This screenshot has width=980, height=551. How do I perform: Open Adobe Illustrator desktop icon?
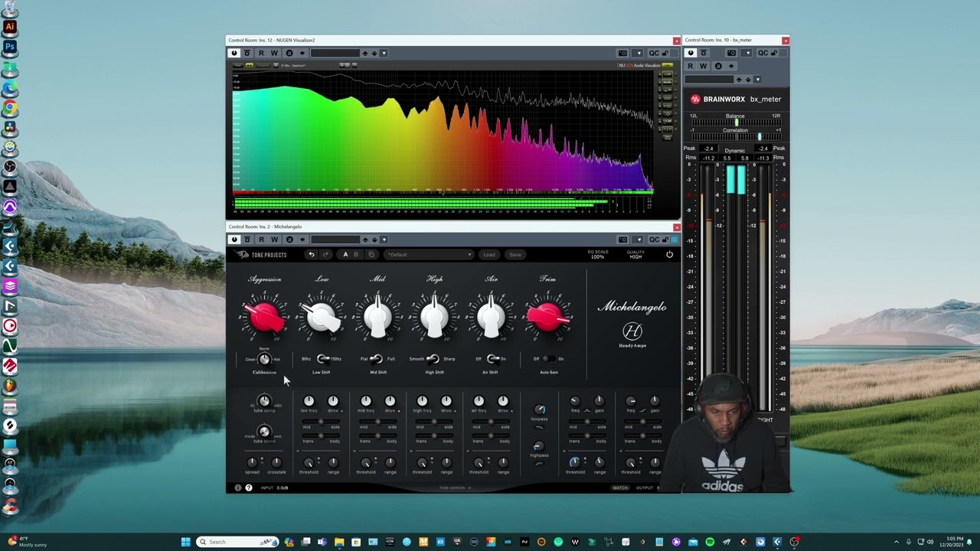(x=10, y=26)
